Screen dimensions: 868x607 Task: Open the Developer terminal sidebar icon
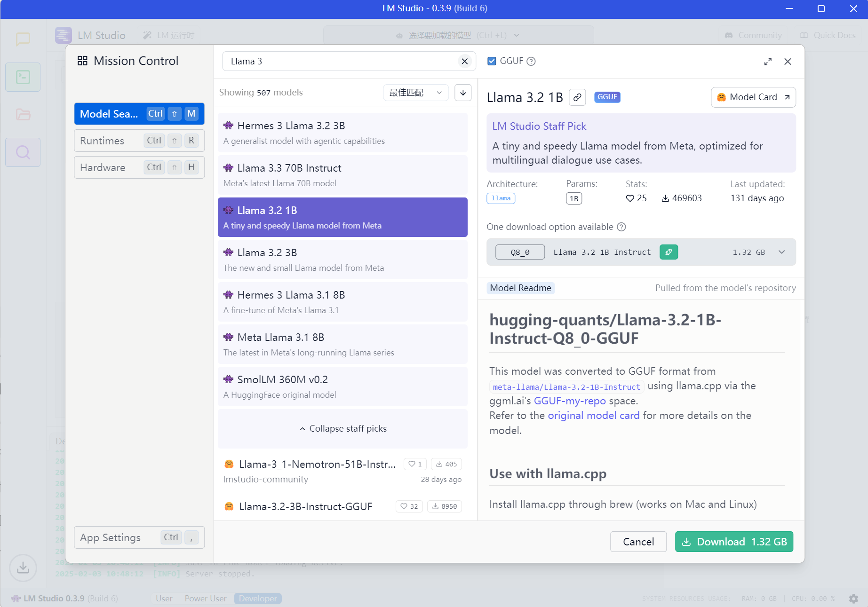point(23,77)
